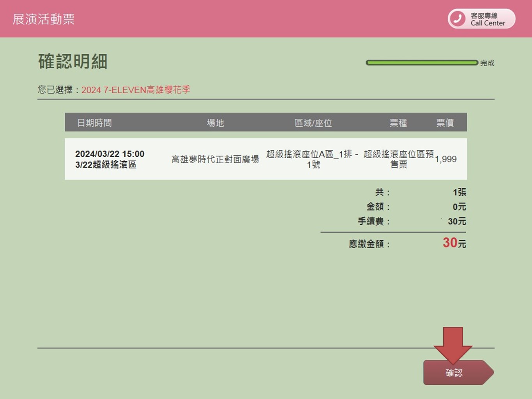Screen dimensions: 532x399
Task: Click ticket type 超級搖滾座位區預售票
Action: point(399,159)
